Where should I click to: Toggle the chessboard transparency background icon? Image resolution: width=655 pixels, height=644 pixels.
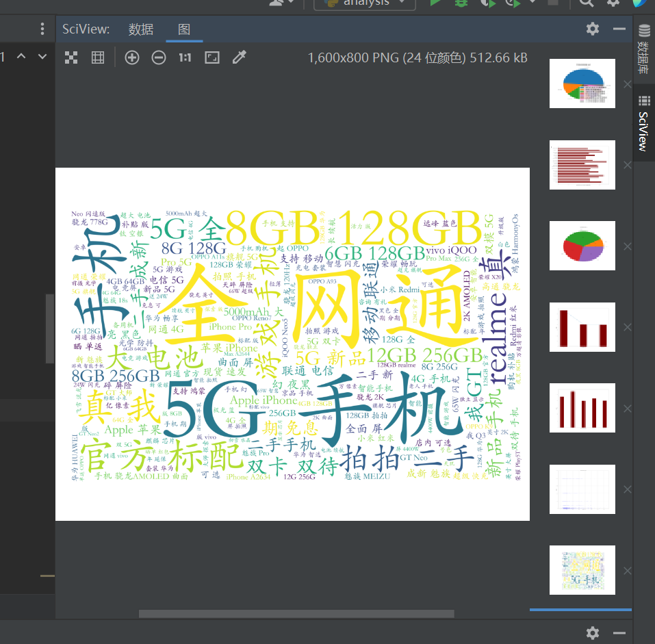[71, 57]
